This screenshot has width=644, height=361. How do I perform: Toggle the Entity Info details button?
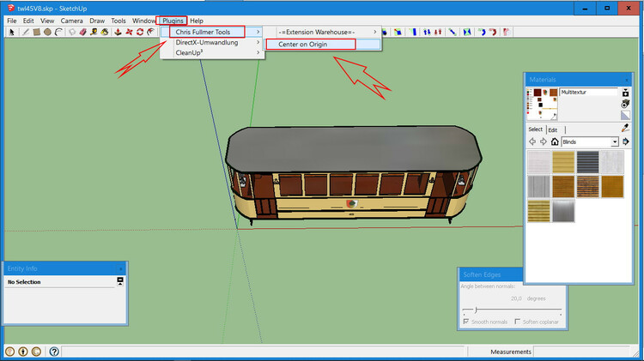pyautogui.click(x=120, y=281)
